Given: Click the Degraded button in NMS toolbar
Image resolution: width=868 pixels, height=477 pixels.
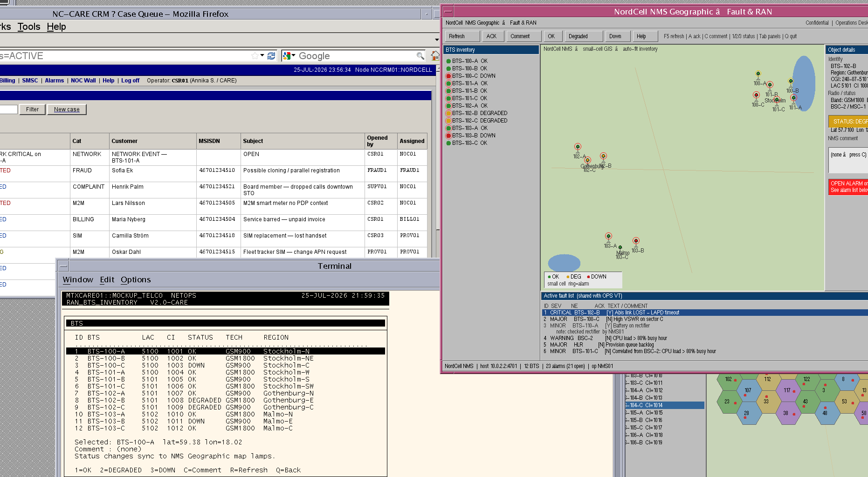Looking at the screenshot, I should click(x=578, y=36).
